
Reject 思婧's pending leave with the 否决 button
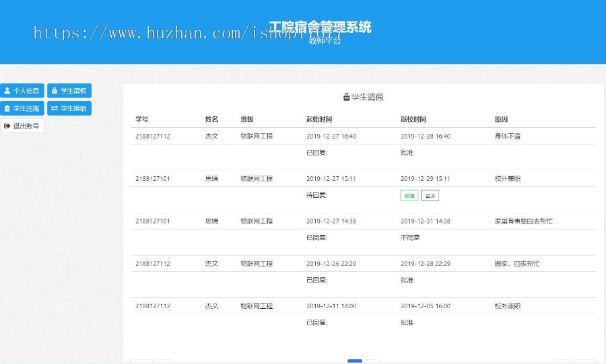(x=430, y=196)
